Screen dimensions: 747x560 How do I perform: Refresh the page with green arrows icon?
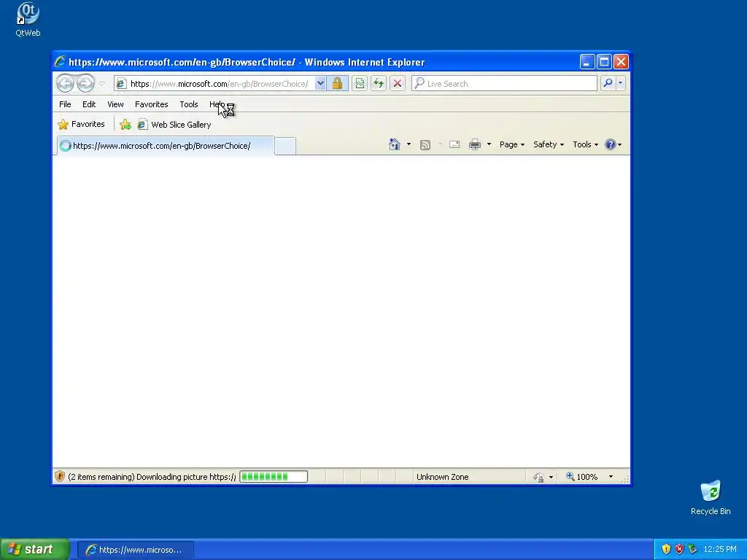tap(379, 83)
